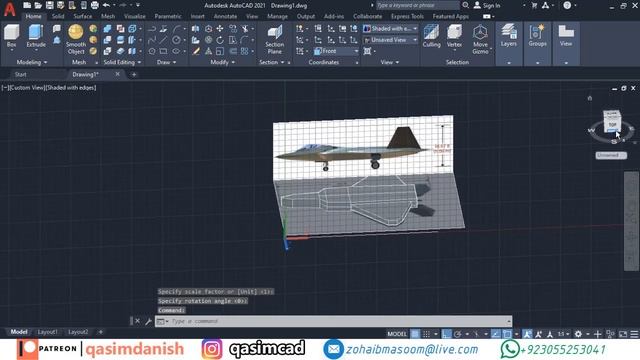
Task: Activate the Extrude tool
Action: tap(36, 36)
